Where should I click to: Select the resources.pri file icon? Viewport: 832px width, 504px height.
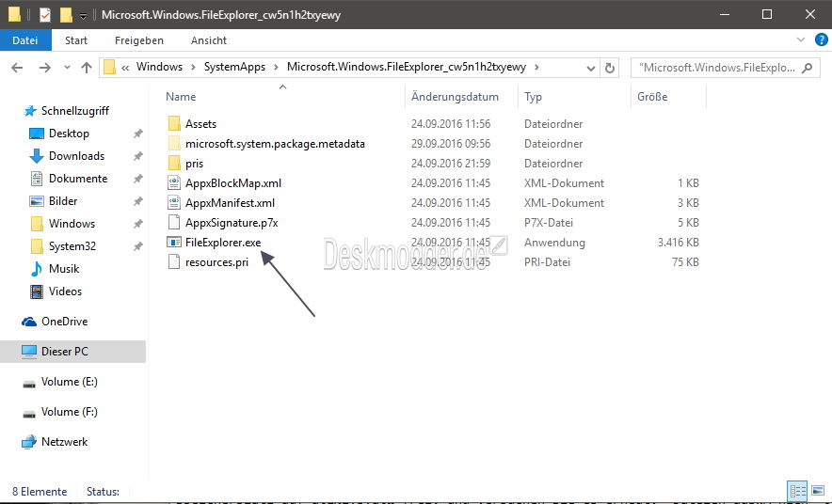pyautogui.click(x=174, y=261)
